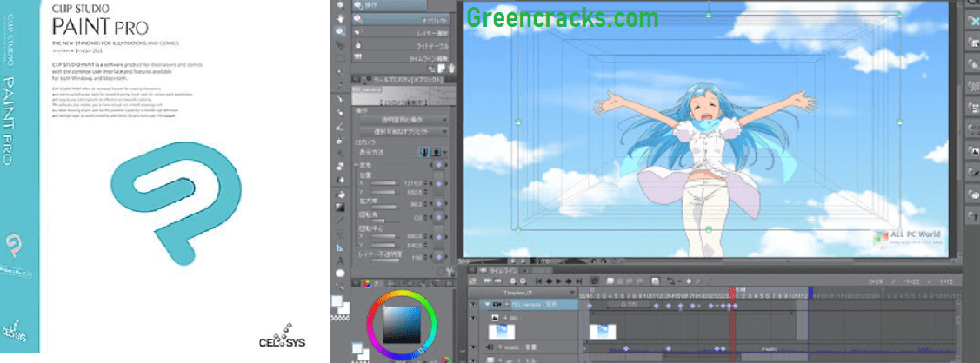
Task: Open the Color wheel tab
Action: [x=367, y=283]
